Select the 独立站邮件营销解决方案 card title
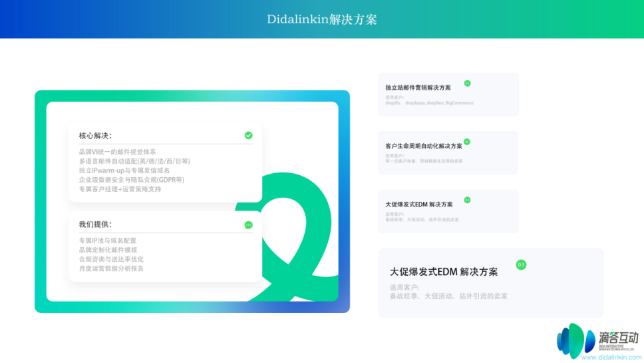This screenshot has width=644, height=363. (418, 87)
